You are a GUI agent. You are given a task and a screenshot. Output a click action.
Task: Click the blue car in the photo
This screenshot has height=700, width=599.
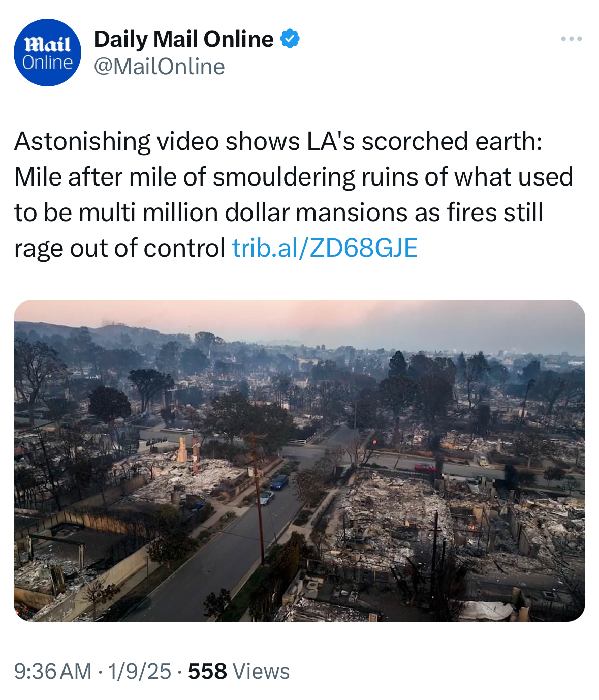click(279, 482)
